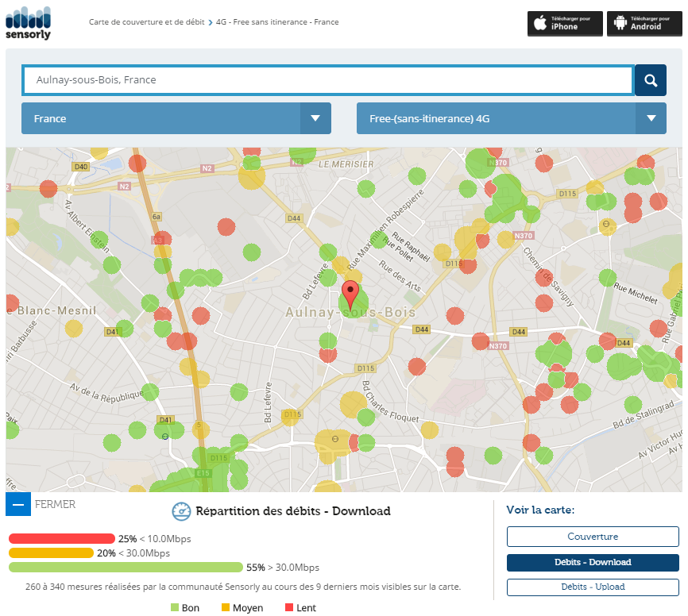Click the speedometer icon beside Répartition des débits
The image size is (688, 616).
click(x=181, y=511)
